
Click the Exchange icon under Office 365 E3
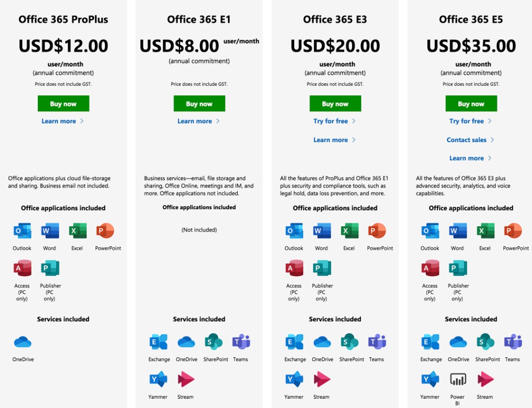point(295,342)
